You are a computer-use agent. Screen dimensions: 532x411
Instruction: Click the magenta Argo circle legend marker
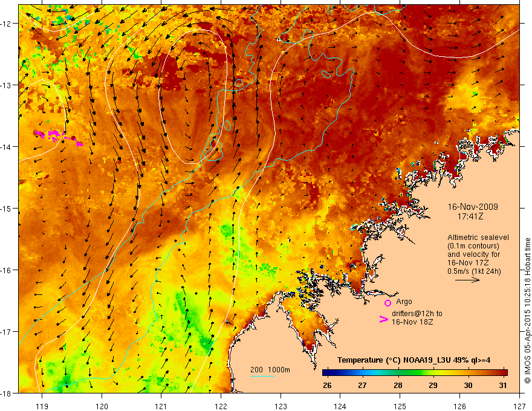pos(388,303)
